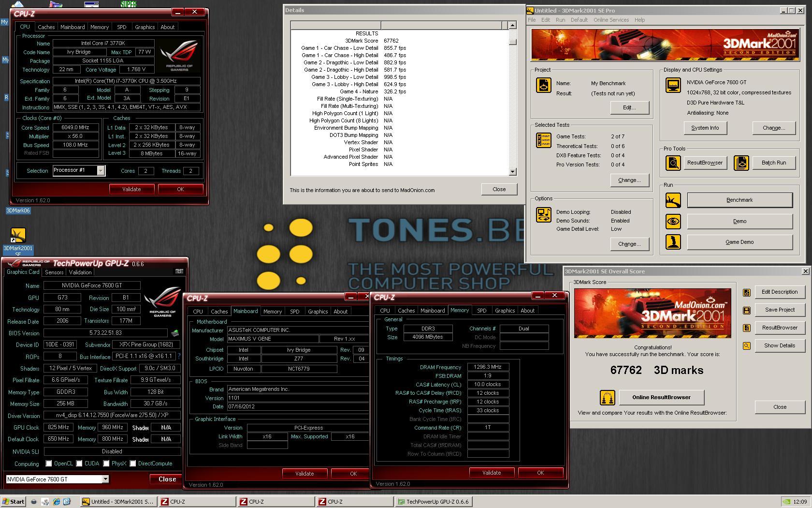This screenshot has height=508, width=812.
Task: Click the Edit... button under Project
Action: (629, 107)
